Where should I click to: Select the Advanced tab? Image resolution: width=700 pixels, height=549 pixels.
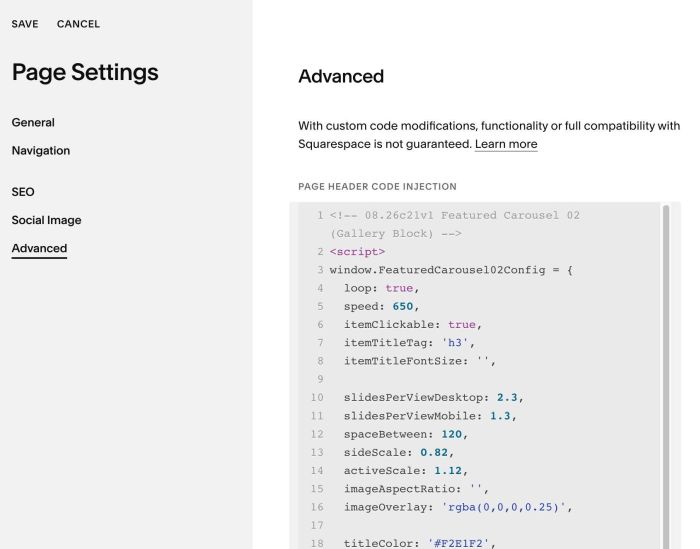(x=39, y=249)
